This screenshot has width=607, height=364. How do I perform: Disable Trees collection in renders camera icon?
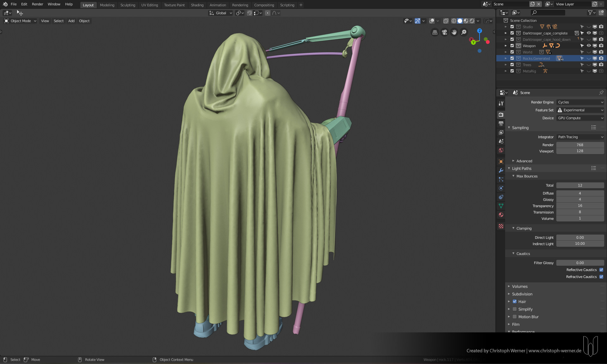pos(601,65)
